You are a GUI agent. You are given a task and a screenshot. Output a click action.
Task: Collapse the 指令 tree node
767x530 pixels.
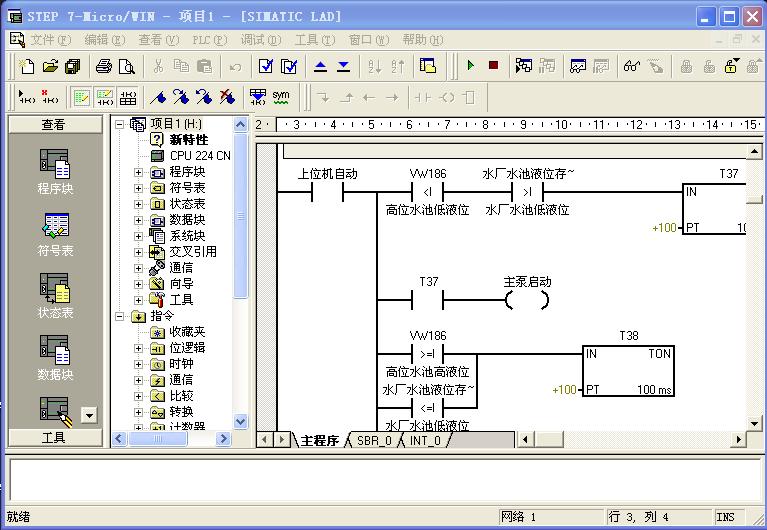coord(119,317)
